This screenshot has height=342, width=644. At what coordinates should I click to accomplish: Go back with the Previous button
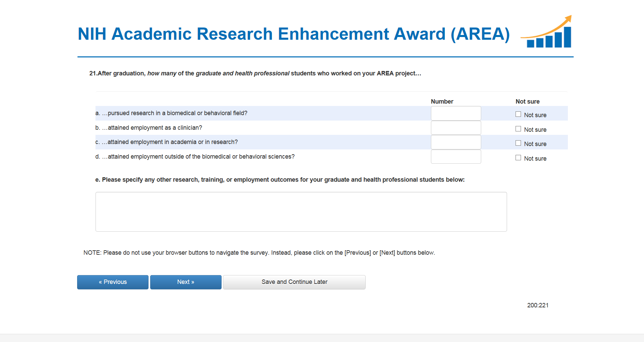113,282
